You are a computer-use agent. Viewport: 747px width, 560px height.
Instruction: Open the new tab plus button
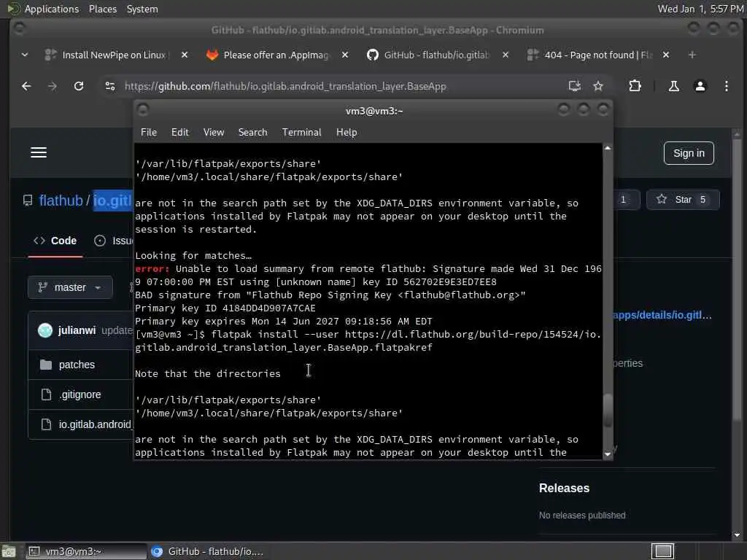tap(692, 55)
